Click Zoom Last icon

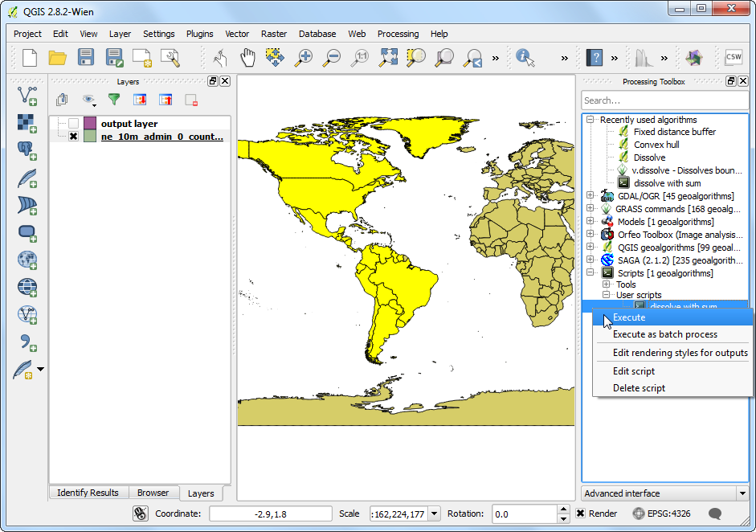[472, 58]
